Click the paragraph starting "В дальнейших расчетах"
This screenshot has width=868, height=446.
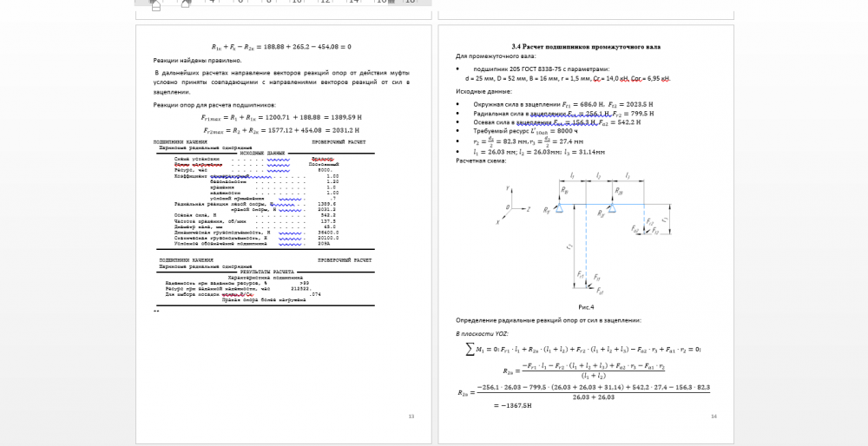pos(281,82)
